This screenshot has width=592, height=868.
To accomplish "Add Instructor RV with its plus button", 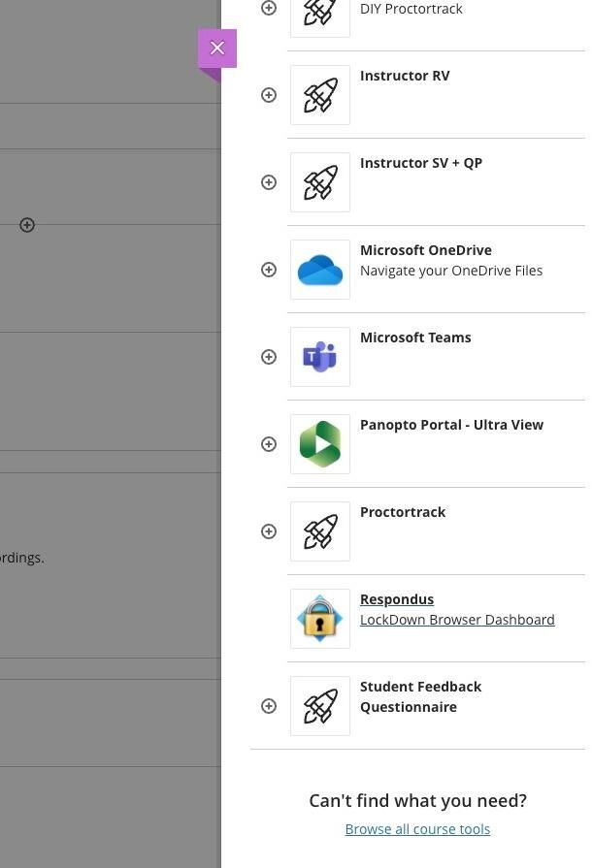I will click(269, 95).
